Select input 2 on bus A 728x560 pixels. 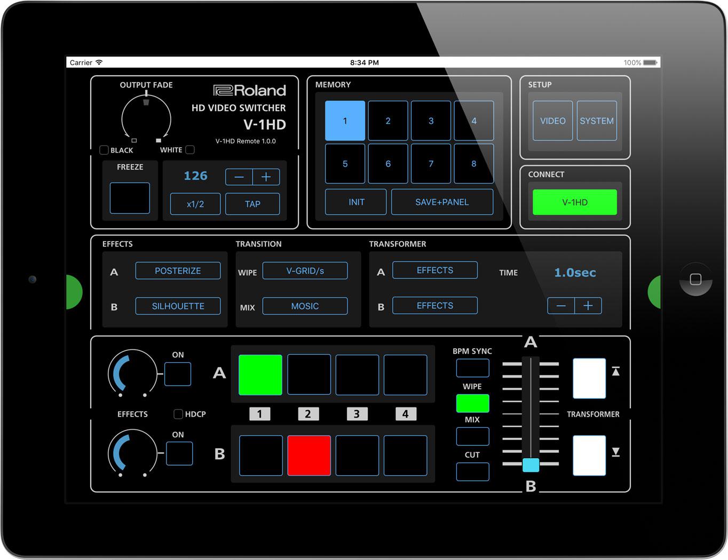click(309, 375)
